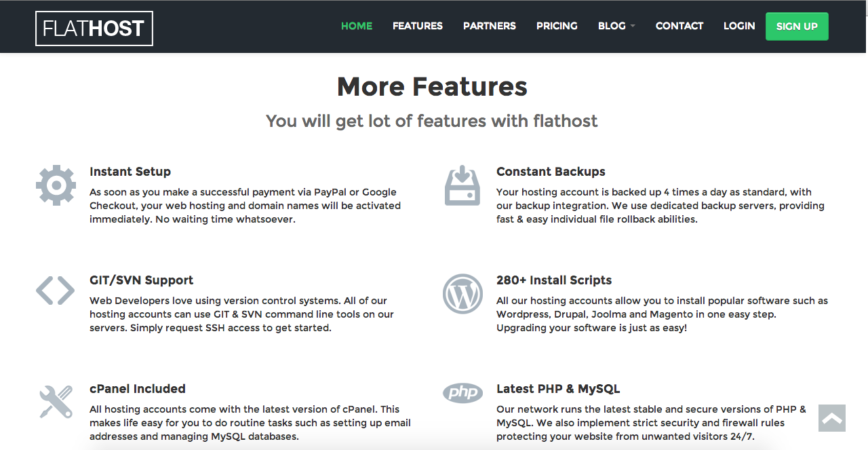Click the Instant Setup heading
868x450 pixels.
(130, 172)
